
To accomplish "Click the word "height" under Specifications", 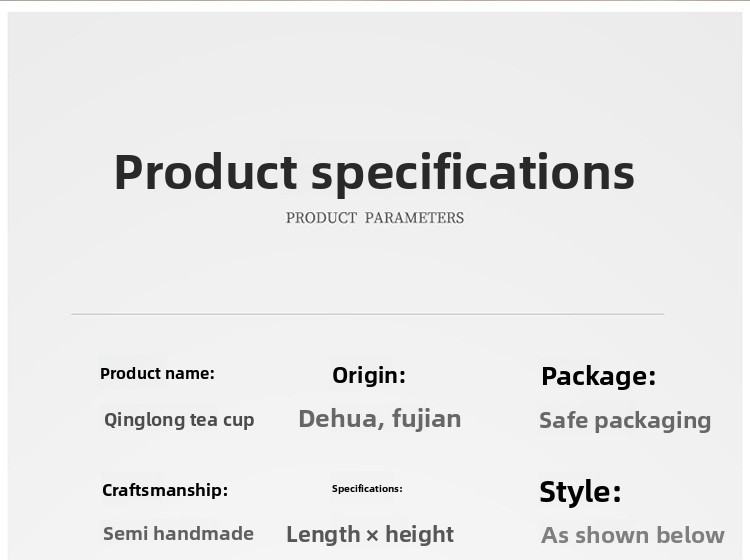I will click(x=420, y=534).
